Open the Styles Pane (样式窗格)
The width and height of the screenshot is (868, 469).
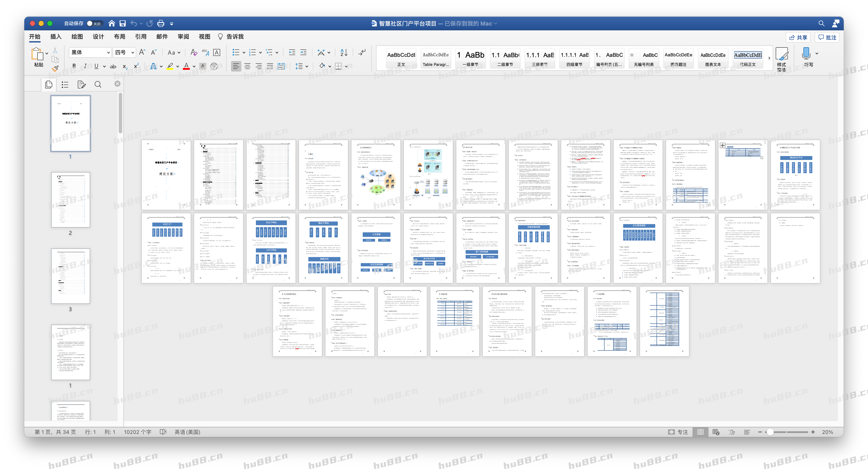[781, 59]
